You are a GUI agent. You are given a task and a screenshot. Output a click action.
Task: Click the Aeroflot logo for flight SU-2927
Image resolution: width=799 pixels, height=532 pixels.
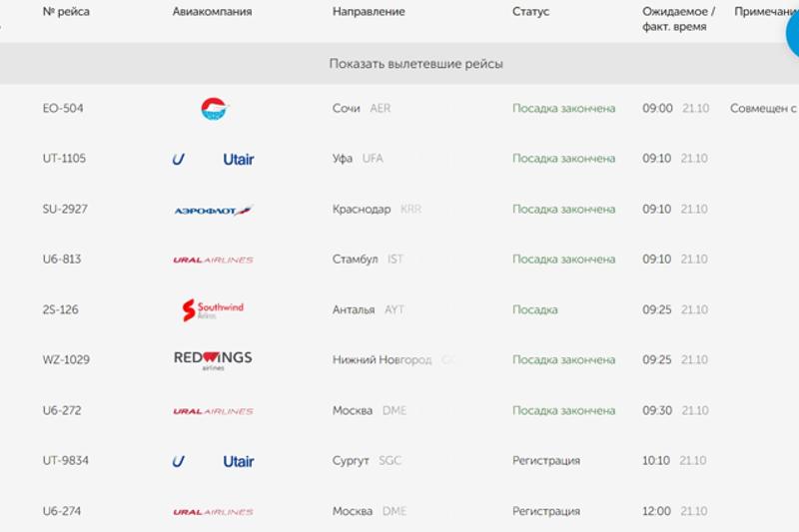[213, 210]
